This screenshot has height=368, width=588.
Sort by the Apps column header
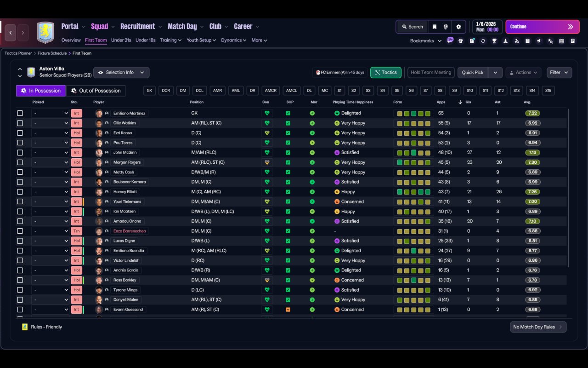point(441,102)
